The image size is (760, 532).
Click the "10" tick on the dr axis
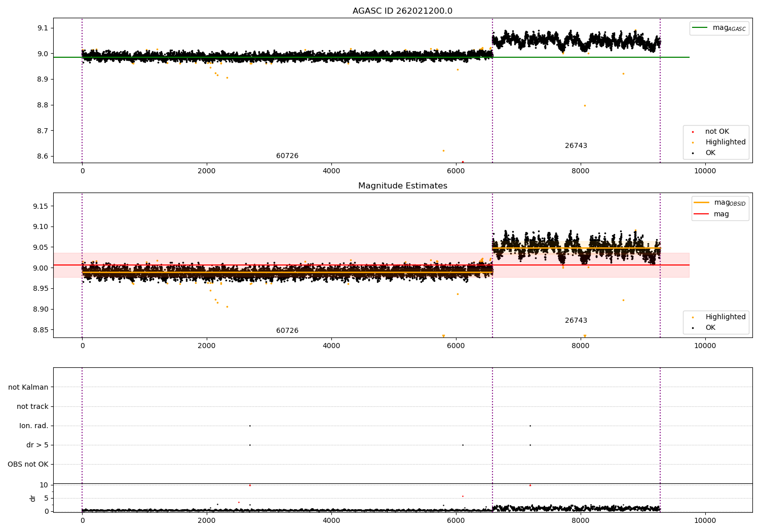pos(44,485)
